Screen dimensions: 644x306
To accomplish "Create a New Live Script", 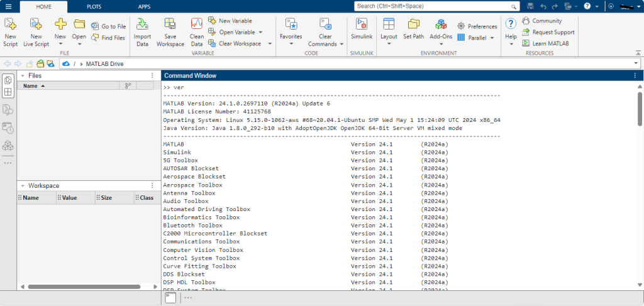I will coord(36,33).
